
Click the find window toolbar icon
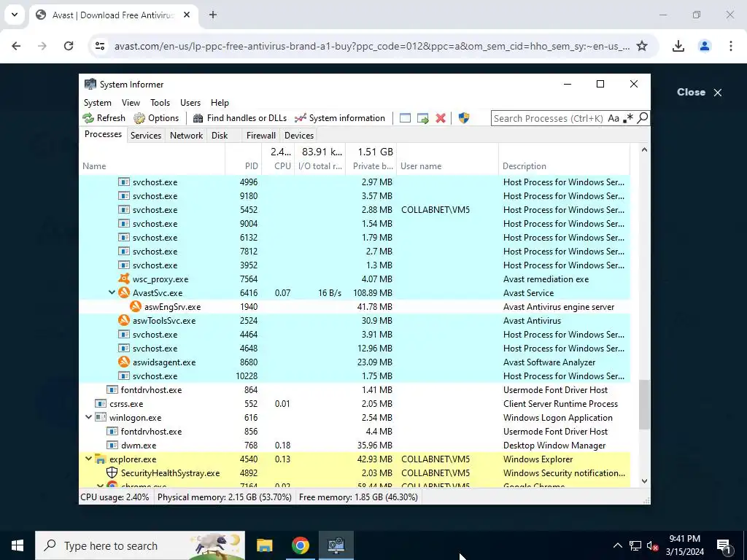405,118
